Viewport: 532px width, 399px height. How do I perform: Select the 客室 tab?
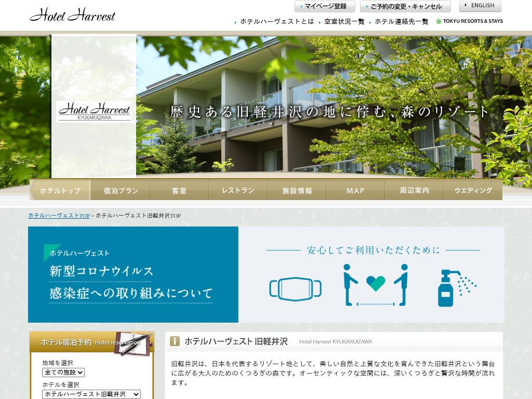pyautogui.click(x=179, y=190)
